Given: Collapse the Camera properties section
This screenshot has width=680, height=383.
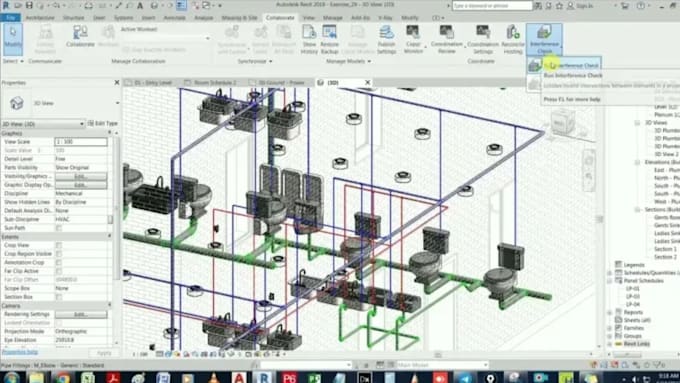Looking at the screenshot, I should [x=109, y=306].
